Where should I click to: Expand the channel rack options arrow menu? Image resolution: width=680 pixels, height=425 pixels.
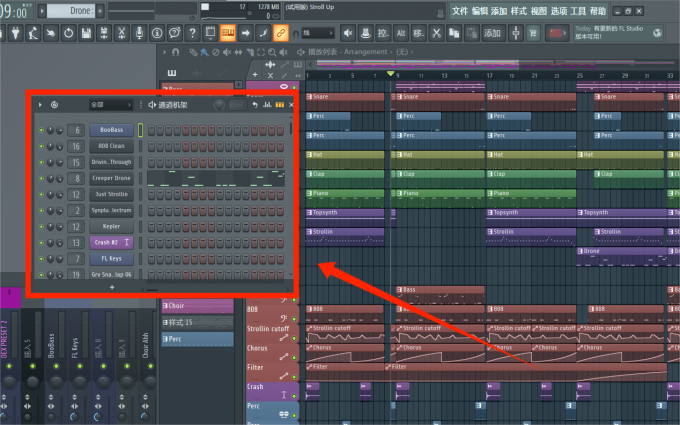tap(40, 104)
